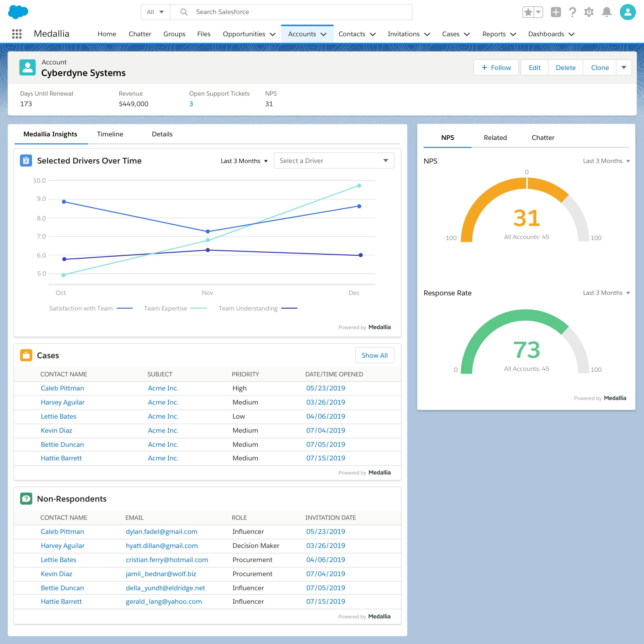Click della_yundt@eldridge.net email link
Image resolution: width=644 pixels, height=644 pixels.
tap(165, 588)
